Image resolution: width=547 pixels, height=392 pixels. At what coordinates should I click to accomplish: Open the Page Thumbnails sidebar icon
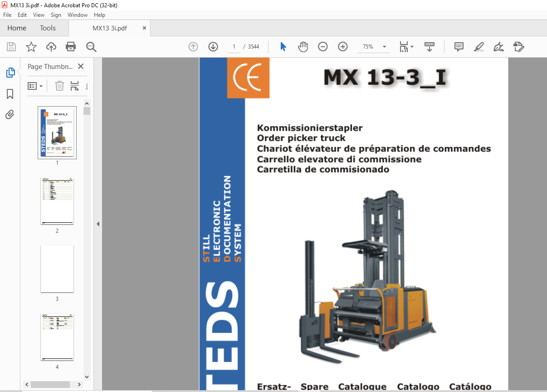click(x=10, y=73)
